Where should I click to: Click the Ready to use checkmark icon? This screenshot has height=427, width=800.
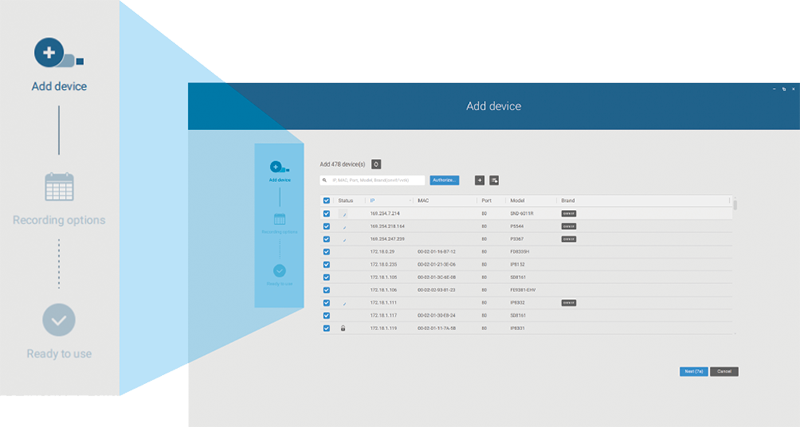click(59, 319)
